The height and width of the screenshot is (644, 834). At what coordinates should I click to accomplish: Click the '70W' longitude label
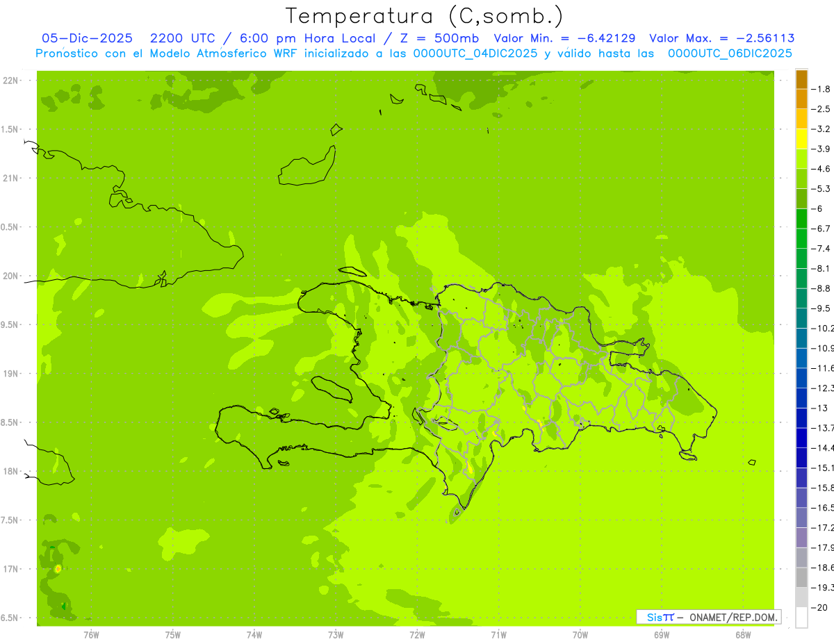[x=580, y=634]
